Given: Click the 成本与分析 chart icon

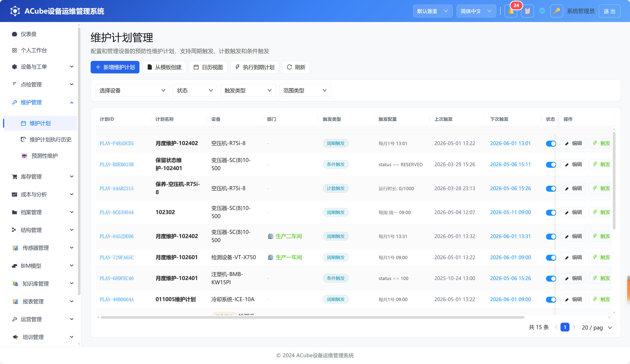Looking at the screenshot, I should point(15,194).
